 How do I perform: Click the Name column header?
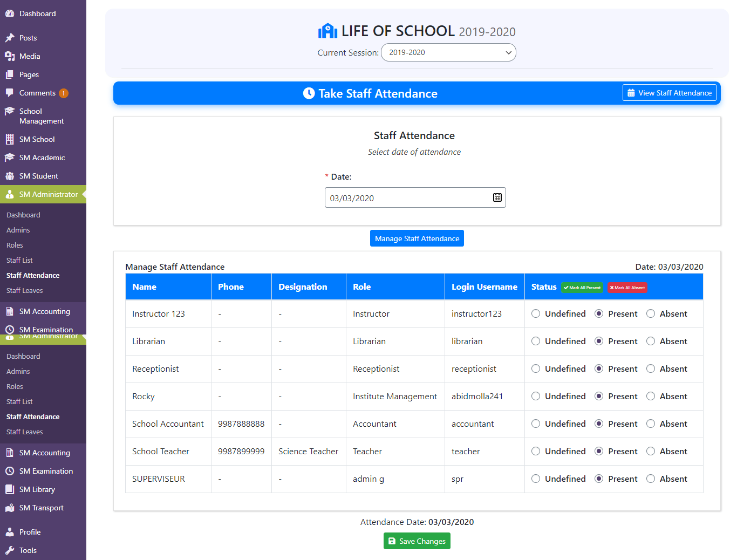point(168,286)
